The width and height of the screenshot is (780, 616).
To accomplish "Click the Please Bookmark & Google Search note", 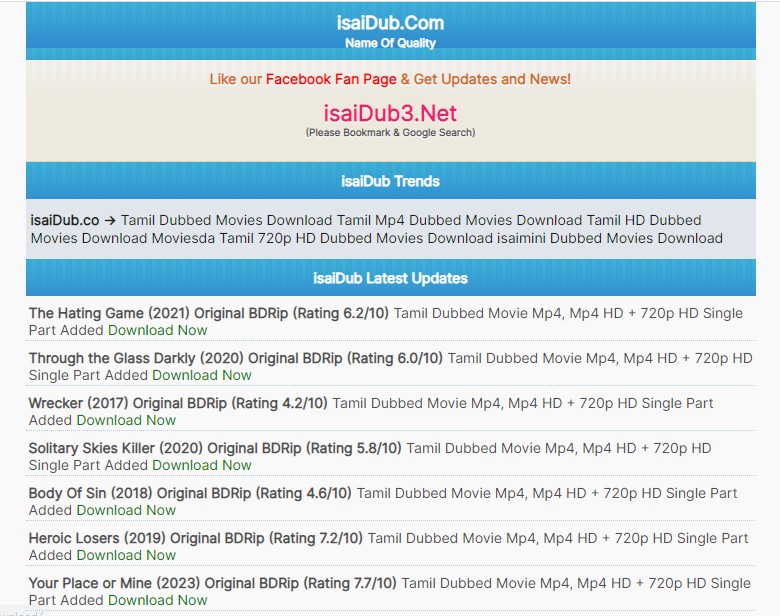I will (x=390, y=133).
